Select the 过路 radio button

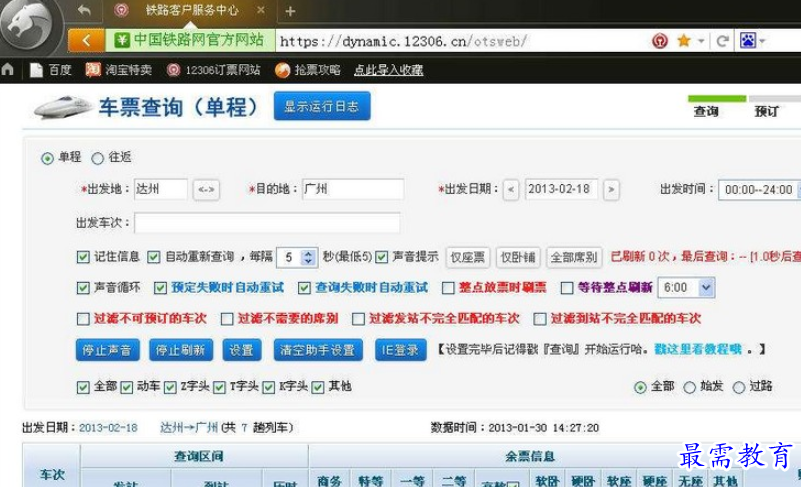(x=739, y=387)
